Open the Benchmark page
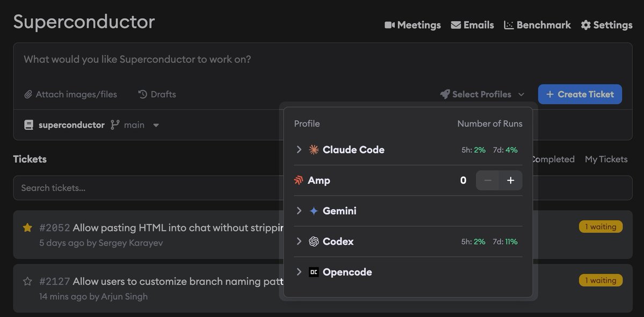Screen dimensions: 644x317 coord(537,25)
